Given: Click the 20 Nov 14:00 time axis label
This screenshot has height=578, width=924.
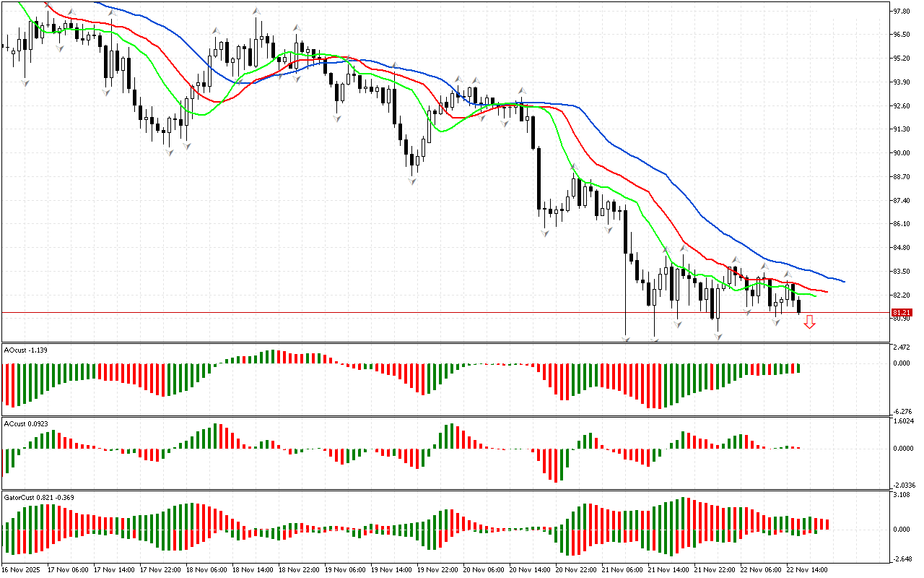Looking at the screenshot, I should coord(531,570).
